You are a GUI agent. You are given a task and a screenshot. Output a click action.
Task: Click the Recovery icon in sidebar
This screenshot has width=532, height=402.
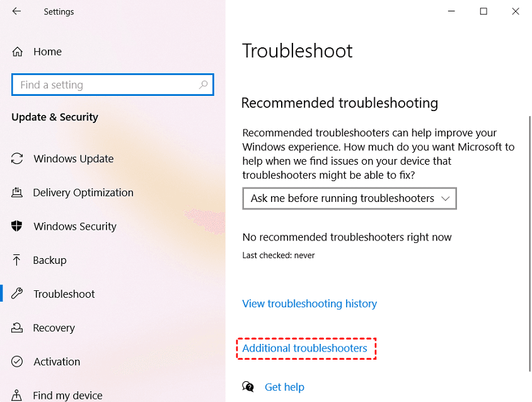[x=18, y=328]
